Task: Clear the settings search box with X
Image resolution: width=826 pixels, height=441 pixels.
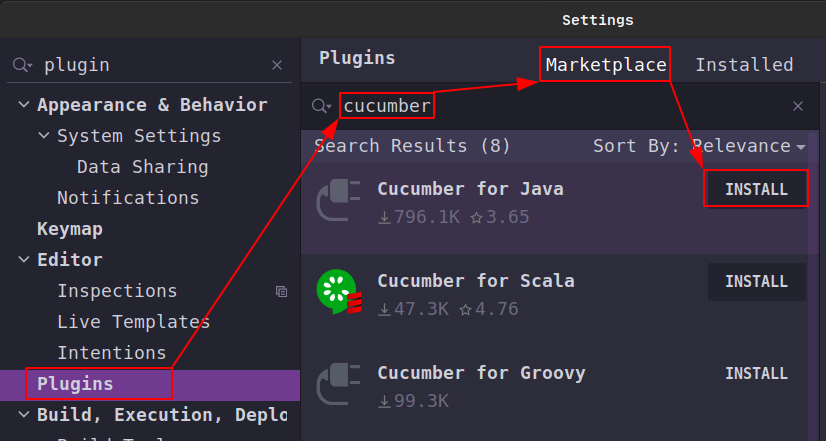Action: point(277,65)
